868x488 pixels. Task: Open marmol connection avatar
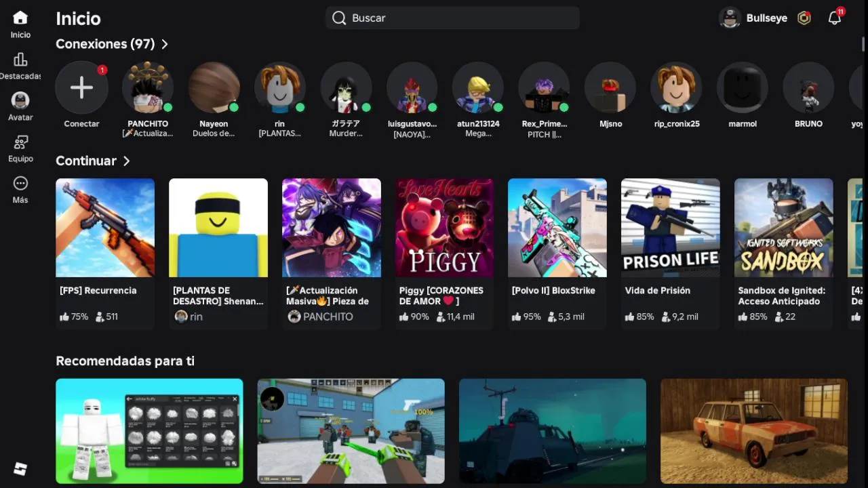click(743, 87)
